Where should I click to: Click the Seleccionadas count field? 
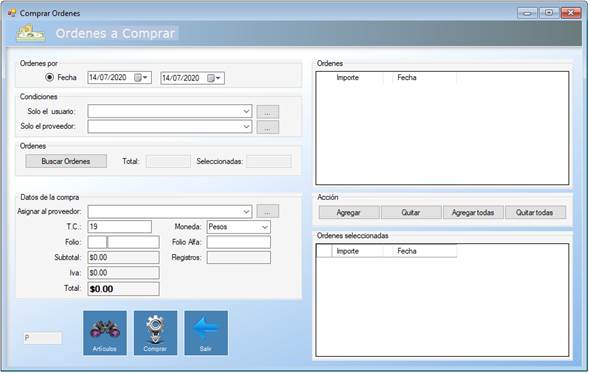[269, 161]
